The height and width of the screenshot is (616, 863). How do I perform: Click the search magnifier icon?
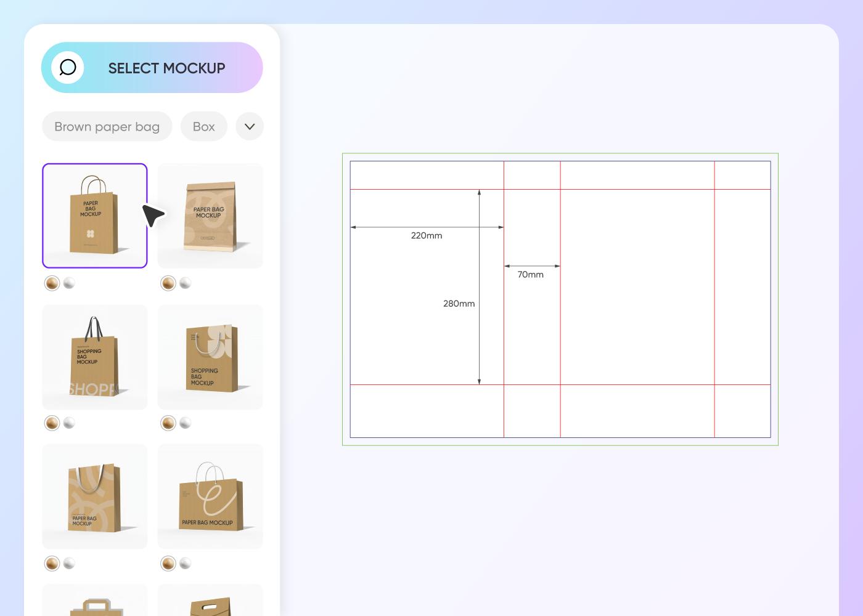(67, 68)
